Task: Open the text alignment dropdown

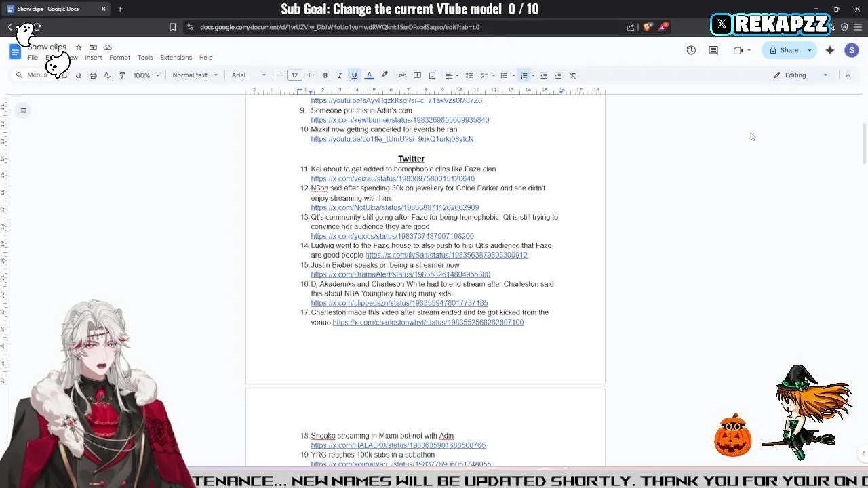Action: tap(452, 75)
